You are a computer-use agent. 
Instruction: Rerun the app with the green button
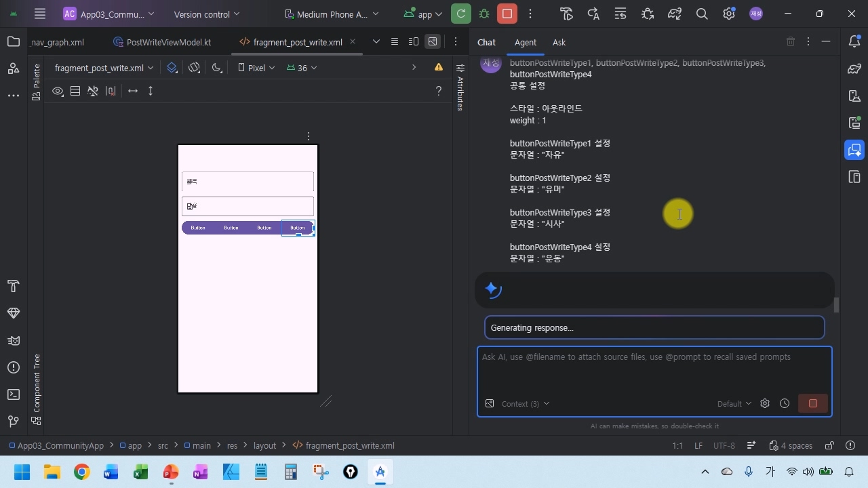tap(461, 14)
